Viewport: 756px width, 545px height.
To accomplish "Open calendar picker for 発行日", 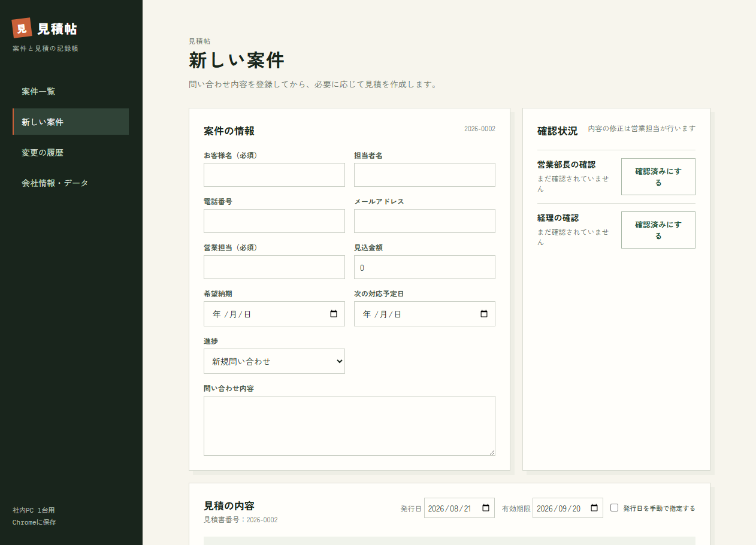I will pyautogui.click(x=486, y=508).
